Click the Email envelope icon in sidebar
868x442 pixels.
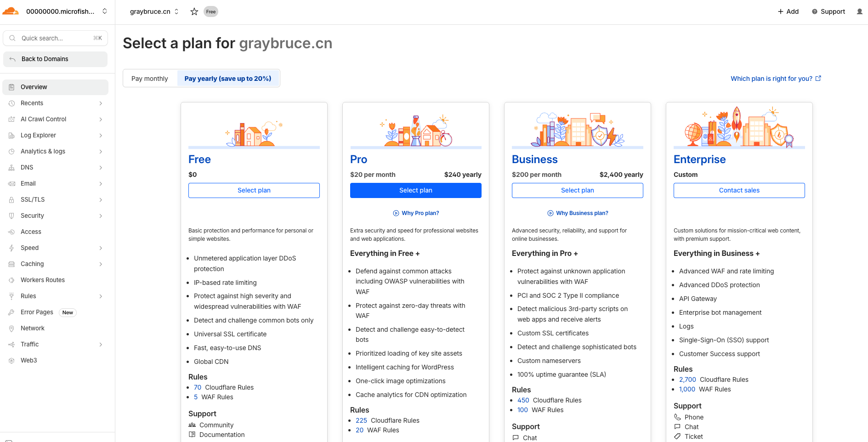pos(11,184)
